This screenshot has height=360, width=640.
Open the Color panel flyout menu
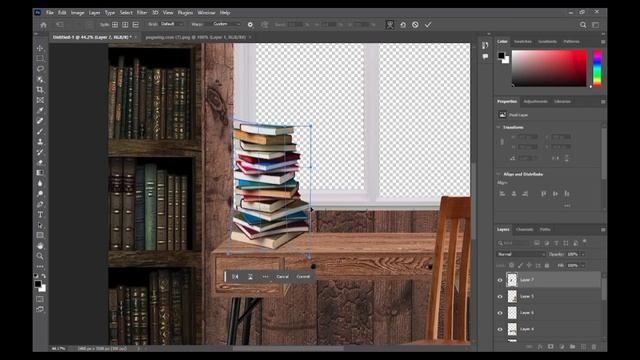click(x=603, y=42)
